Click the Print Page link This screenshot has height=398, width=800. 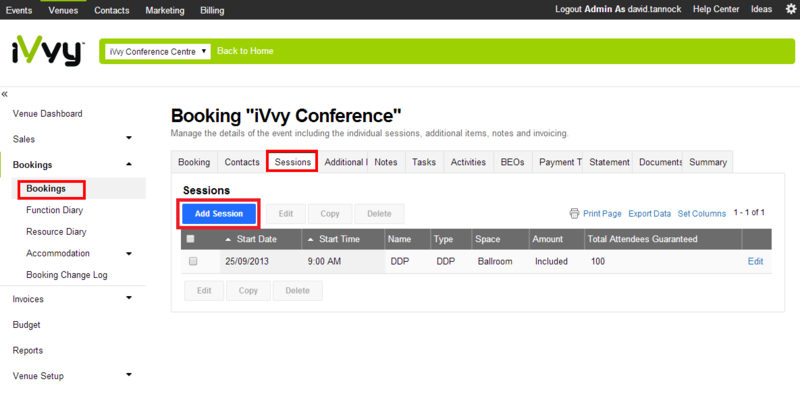602,214
